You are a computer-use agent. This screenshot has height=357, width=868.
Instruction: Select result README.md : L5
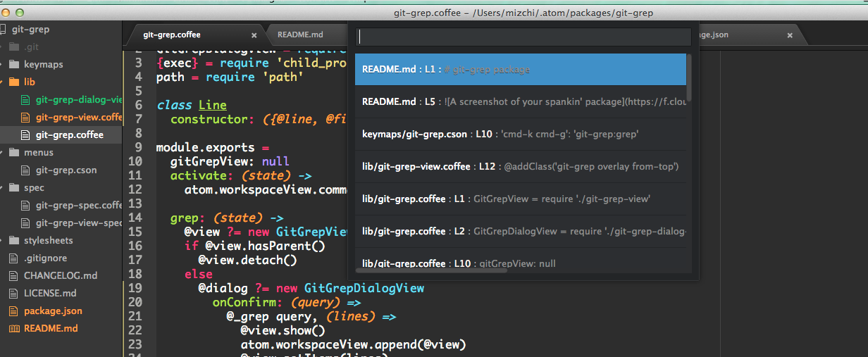[x=520, y=102]
